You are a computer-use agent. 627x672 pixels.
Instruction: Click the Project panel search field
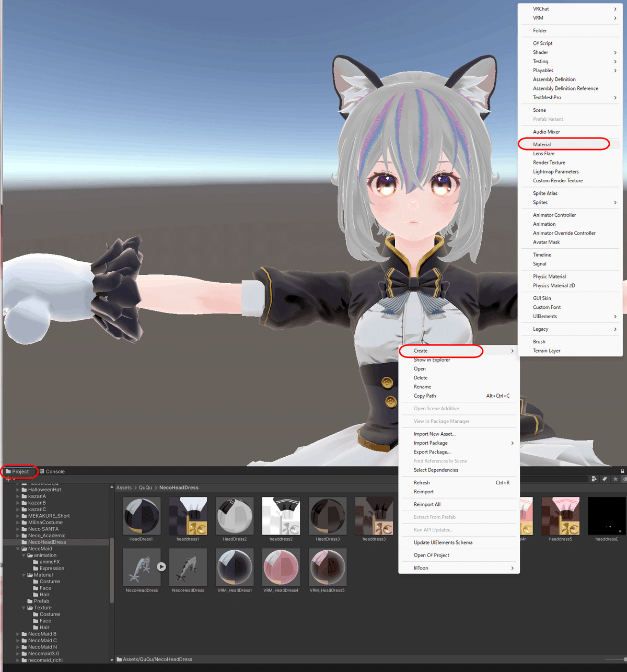[x=554, y=479]
